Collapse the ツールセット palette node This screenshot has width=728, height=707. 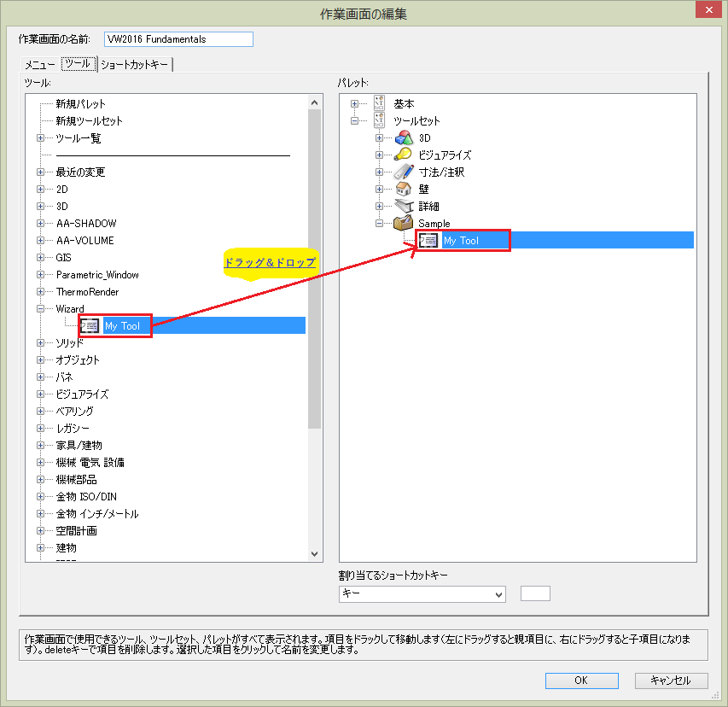[354, 120]
